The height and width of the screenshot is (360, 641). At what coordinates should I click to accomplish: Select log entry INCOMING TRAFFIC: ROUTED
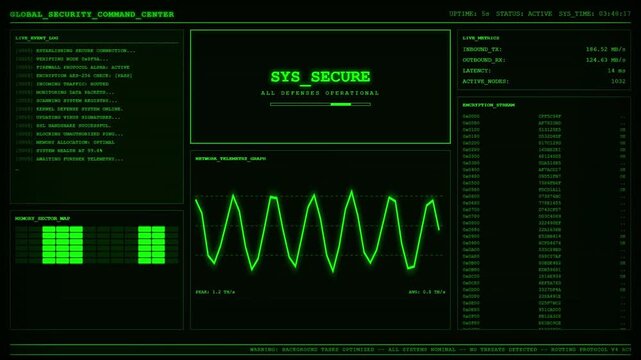62,84
